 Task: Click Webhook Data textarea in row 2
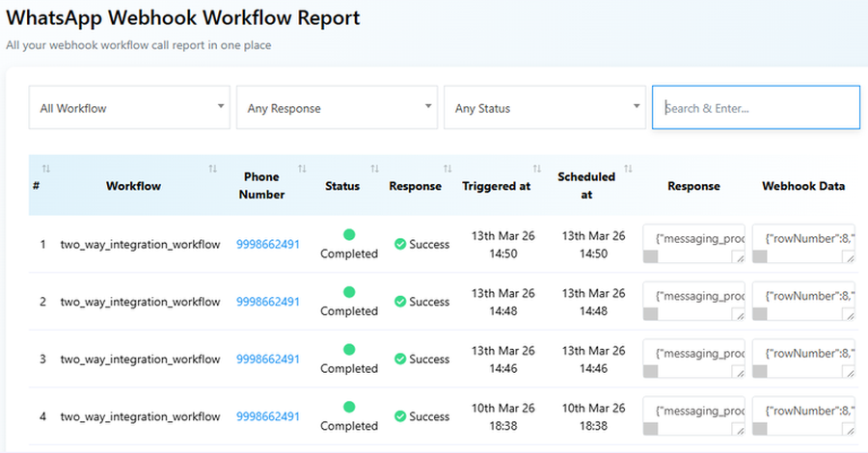pos(802,295)
